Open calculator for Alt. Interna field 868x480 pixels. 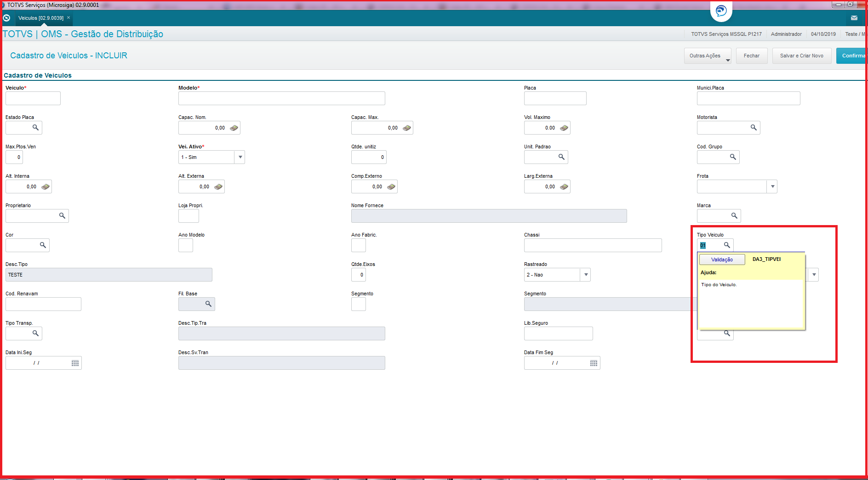pyautogui.click(x=46, y=186)
